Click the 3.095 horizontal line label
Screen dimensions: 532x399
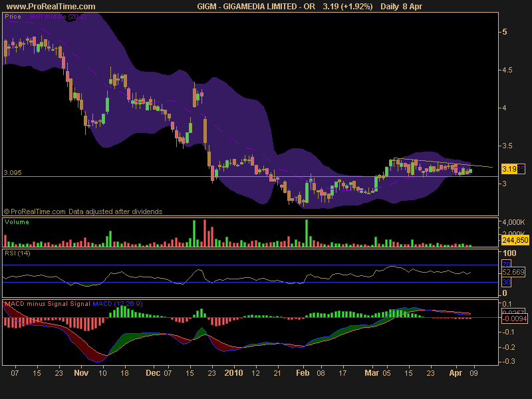pos(12,172)
